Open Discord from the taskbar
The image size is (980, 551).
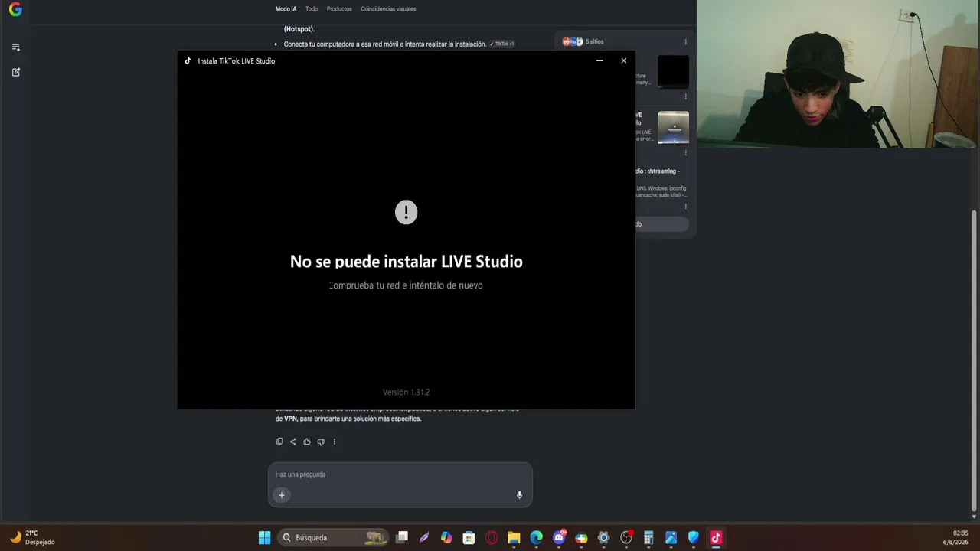pyautogui.click(x=559, y=537)
